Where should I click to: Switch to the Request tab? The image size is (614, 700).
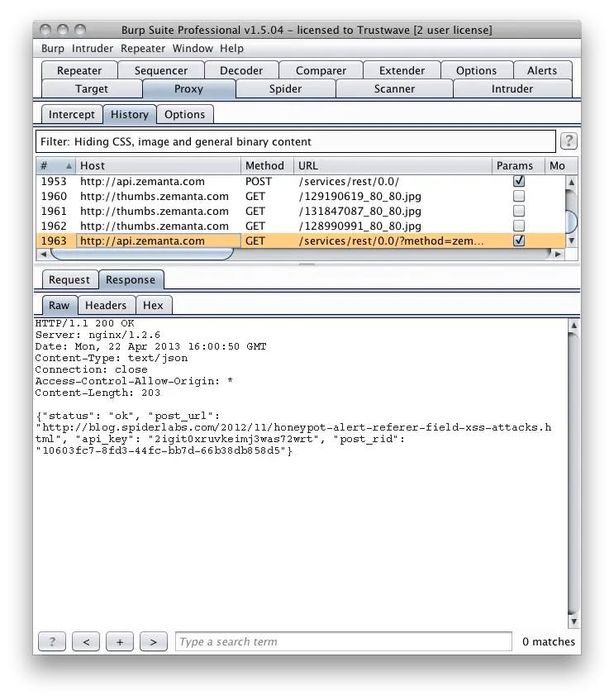69,280
